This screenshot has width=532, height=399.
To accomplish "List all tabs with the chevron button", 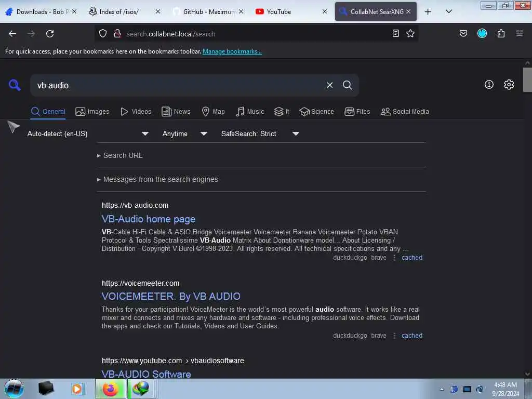I will click(448, 11).
